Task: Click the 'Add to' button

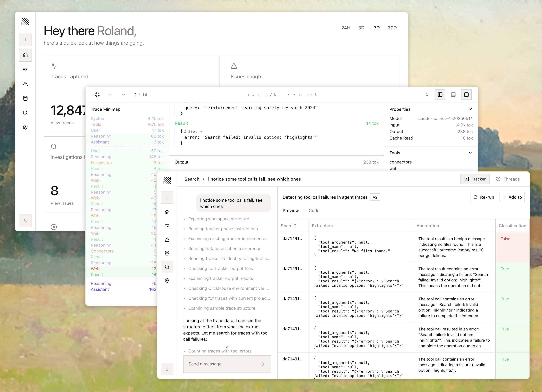Action: 512,197
